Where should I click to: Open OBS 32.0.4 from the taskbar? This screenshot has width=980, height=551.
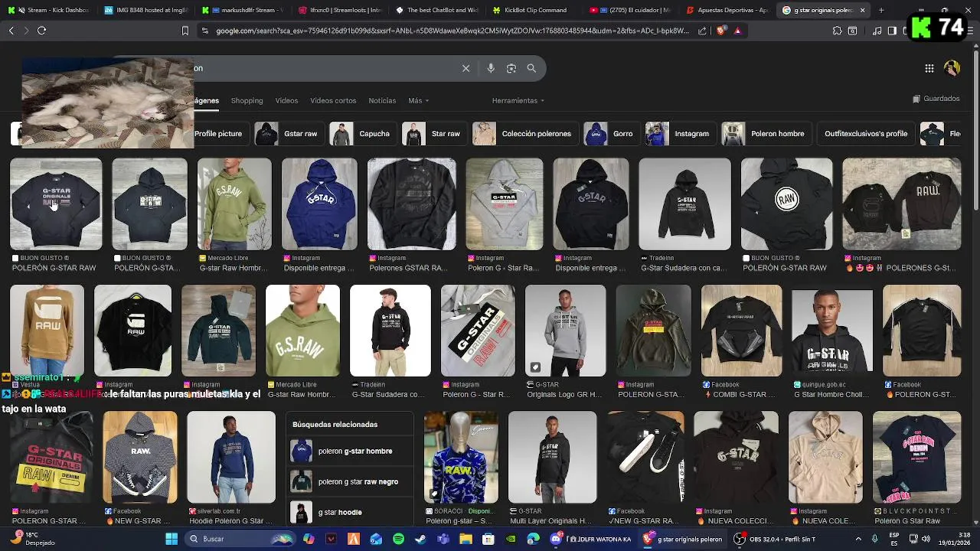775,539
